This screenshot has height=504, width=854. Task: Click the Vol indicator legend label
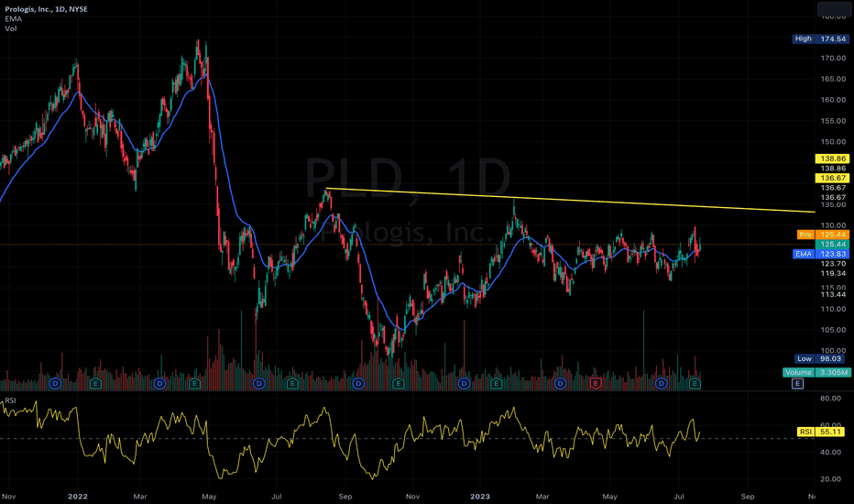tap(10, 28)
